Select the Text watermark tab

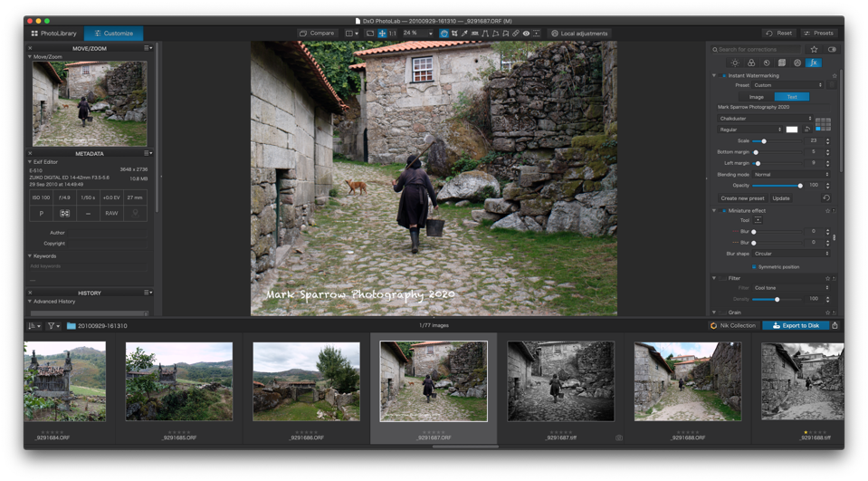click(x=792, y=97)
